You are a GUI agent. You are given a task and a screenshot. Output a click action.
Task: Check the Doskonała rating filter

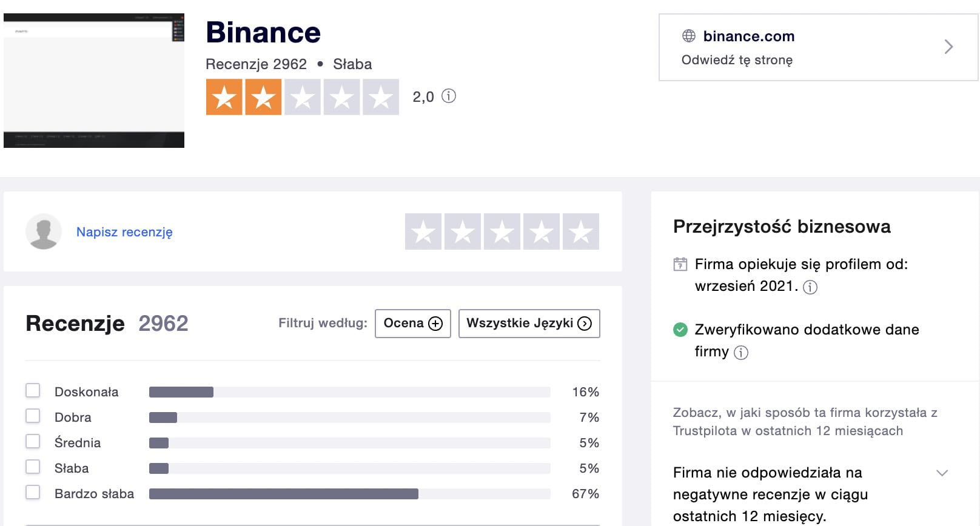pos(33,390)
